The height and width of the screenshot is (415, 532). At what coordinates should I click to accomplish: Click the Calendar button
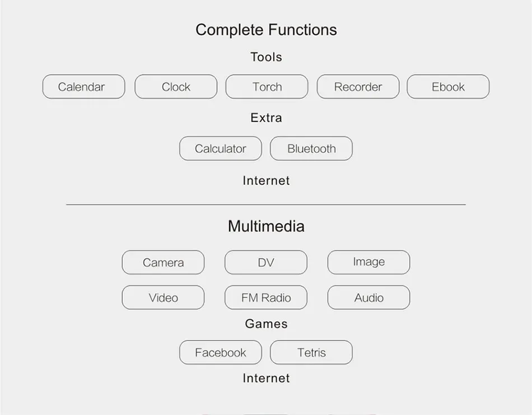(84, 87)
